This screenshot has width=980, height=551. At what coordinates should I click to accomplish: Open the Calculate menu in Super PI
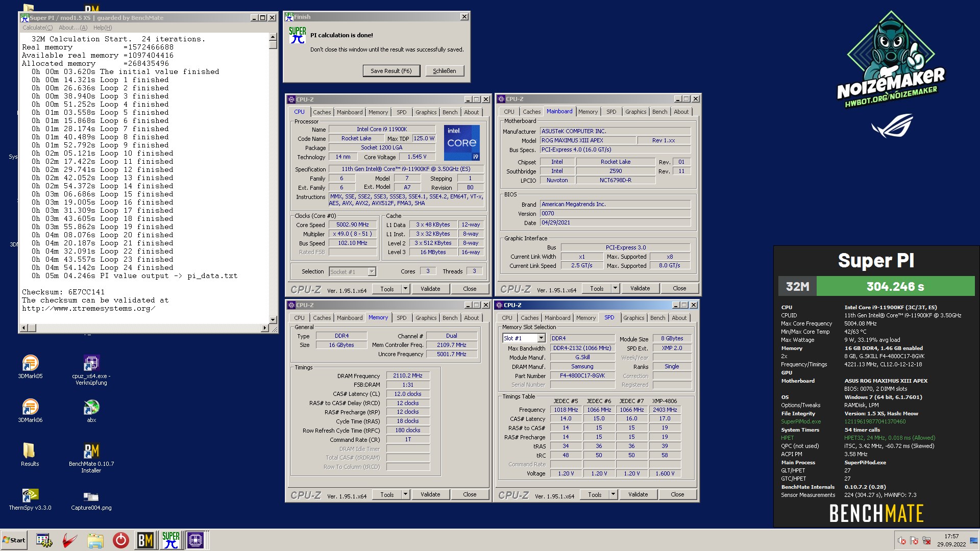tap(37, 28)
